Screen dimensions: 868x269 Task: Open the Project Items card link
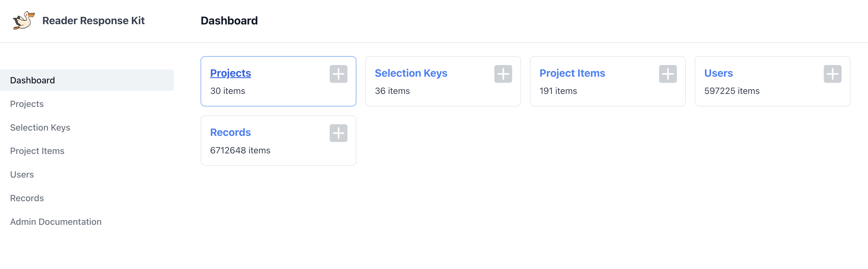coord(572,73)
